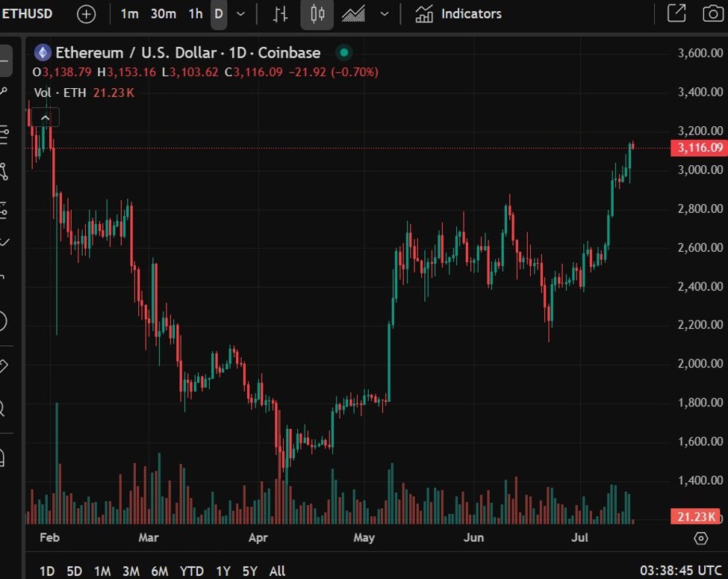Click the red 3,116.09 price label

pyautogui.click(x=699, y=147)
